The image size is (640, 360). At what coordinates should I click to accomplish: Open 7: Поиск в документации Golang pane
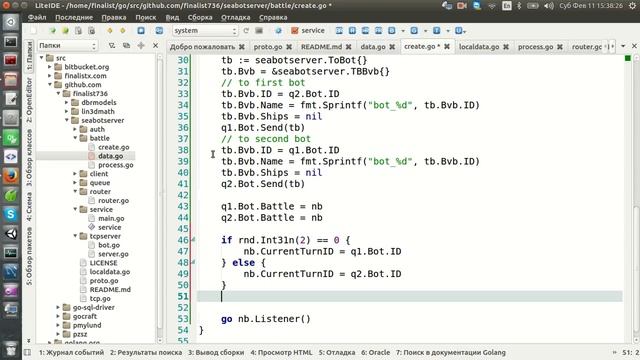[451, 352]
